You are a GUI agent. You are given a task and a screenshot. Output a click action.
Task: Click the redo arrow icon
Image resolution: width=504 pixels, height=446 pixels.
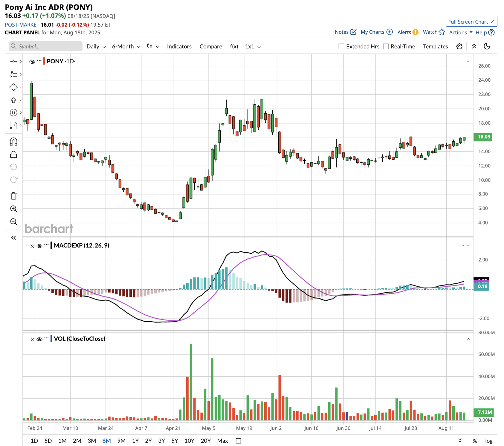[13, 180]
